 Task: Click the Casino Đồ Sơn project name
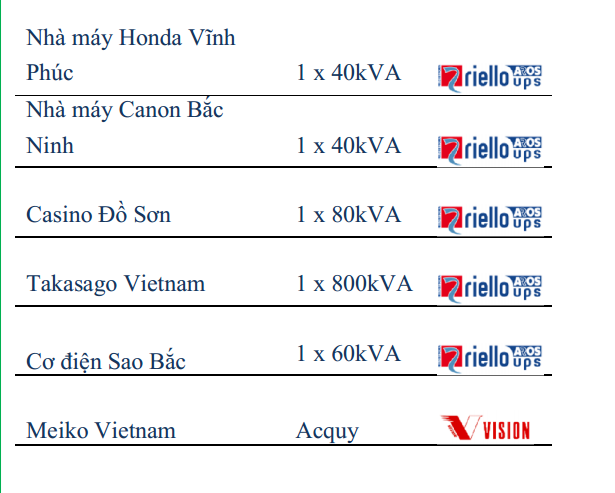coord(98,215)
